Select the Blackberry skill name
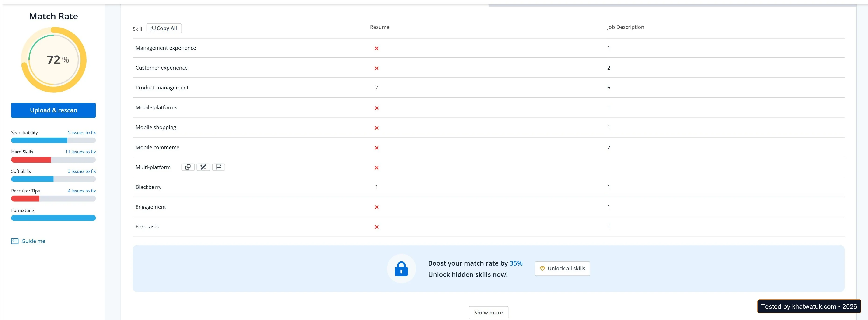Viewport: 868px width, 320px height. 148,187
